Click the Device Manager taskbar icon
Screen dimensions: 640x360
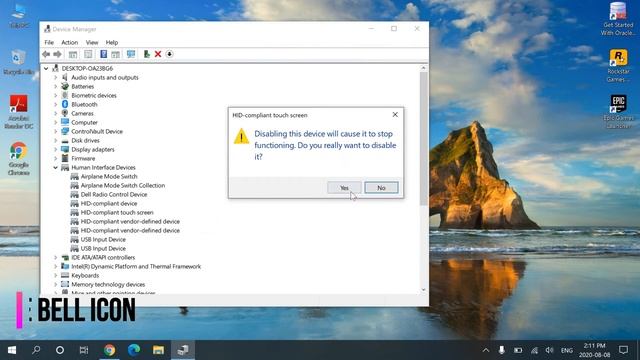(x=182, y=350)
